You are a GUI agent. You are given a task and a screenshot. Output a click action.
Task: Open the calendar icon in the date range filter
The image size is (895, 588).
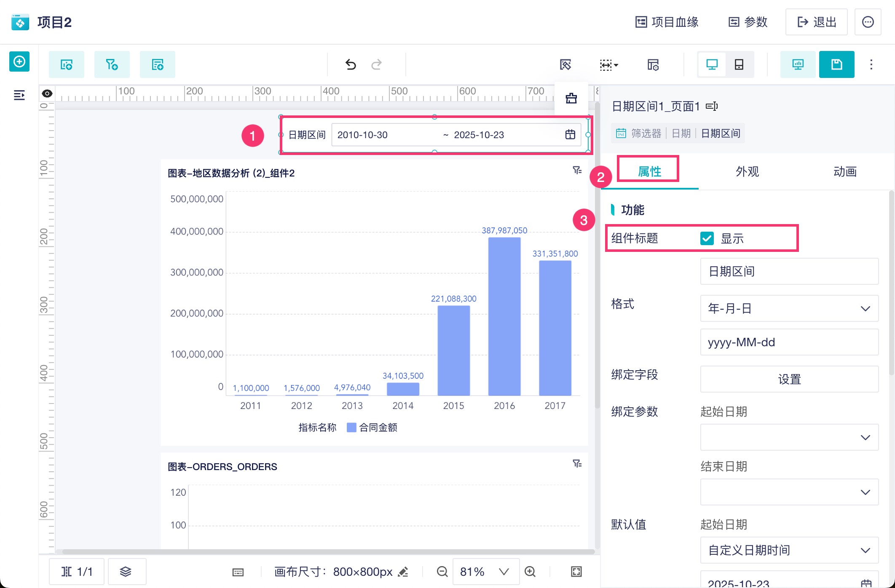[570, 135]
